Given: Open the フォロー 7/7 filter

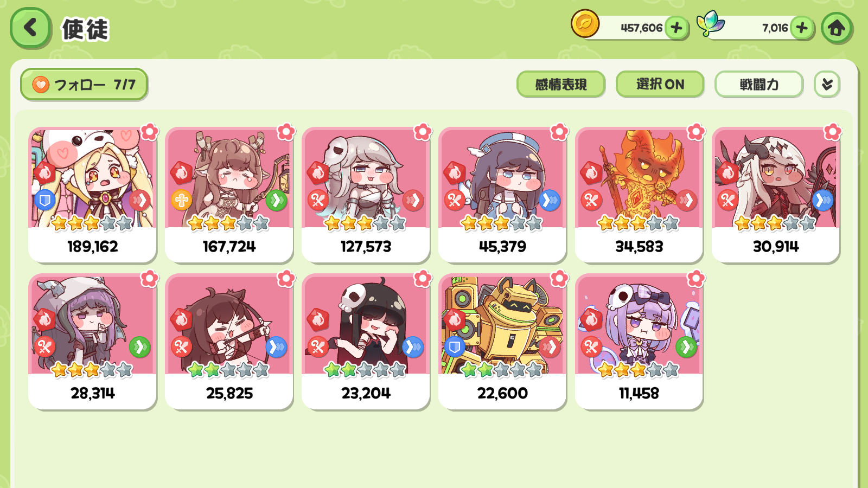Looking at the screenshot, I should [x=84, y=85].
